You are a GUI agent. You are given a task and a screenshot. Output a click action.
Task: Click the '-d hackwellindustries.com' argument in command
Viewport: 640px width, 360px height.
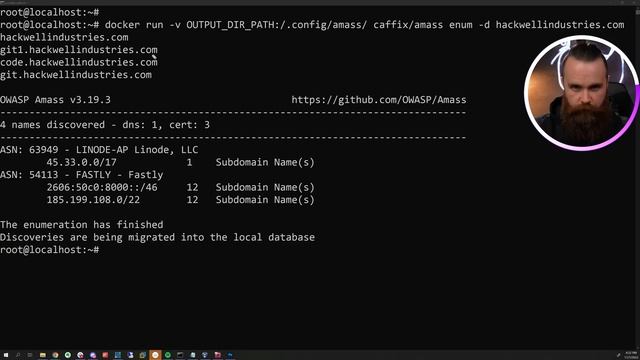point(551,25)
